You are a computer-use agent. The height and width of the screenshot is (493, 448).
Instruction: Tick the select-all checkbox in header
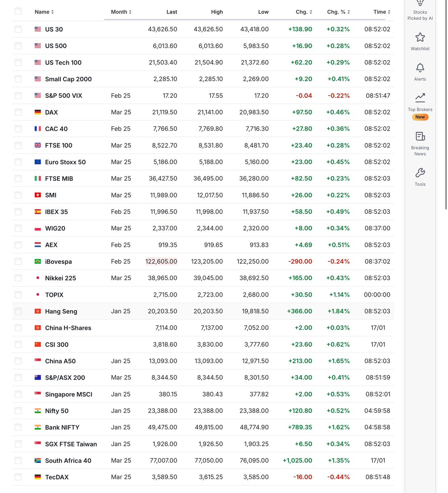(x=18, y=11)
